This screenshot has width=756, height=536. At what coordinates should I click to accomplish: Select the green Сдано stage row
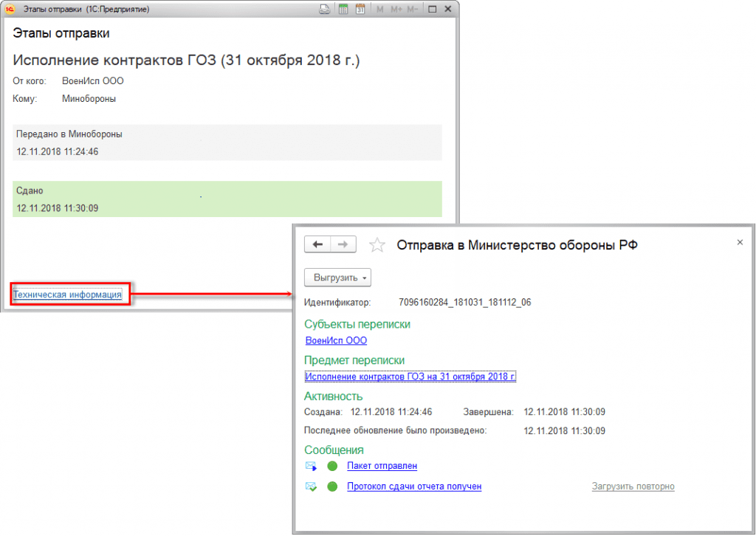tap(227, 199)
